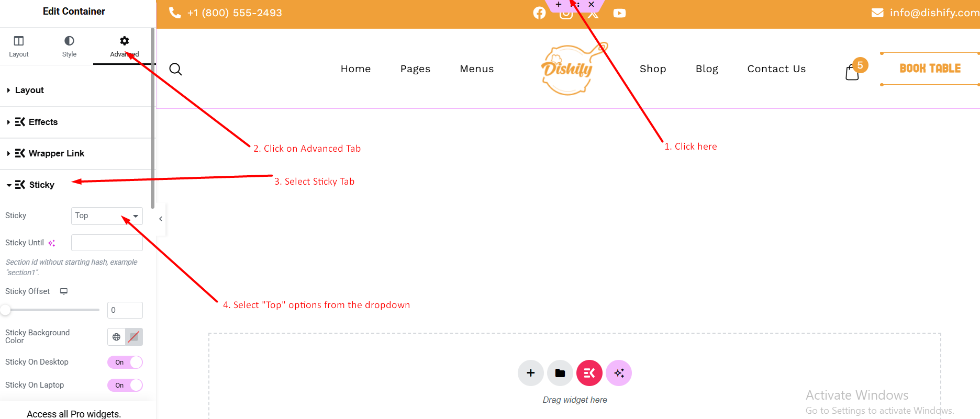
Task: Click the Sticky Offset device icon
Action: [x=64, y=291]
